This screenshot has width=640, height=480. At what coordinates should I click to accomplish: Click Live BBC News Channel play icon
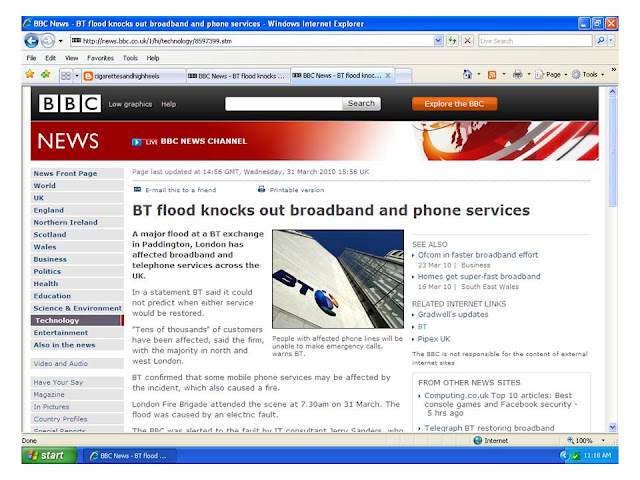pyautogui.click(x=136, y=142)
